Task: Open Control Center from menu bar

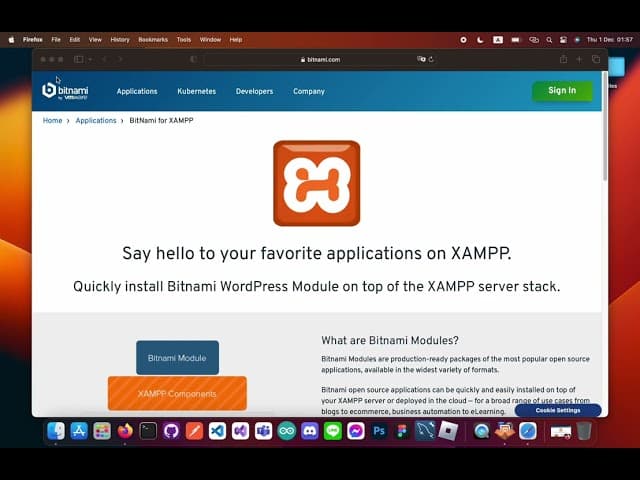Action: [x=563, y=40]
